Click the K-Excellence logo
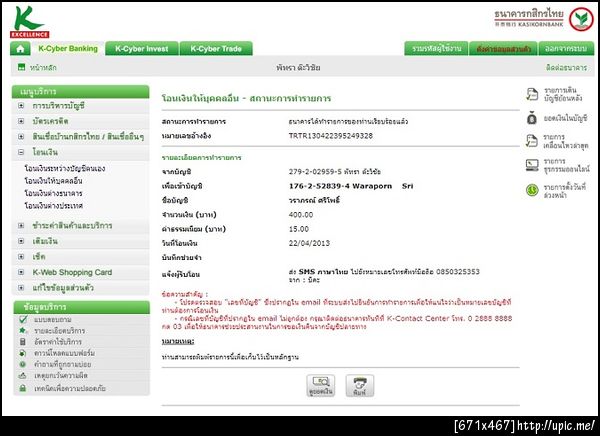The width and height of the screenshot is (600, 436). (29, 21)
